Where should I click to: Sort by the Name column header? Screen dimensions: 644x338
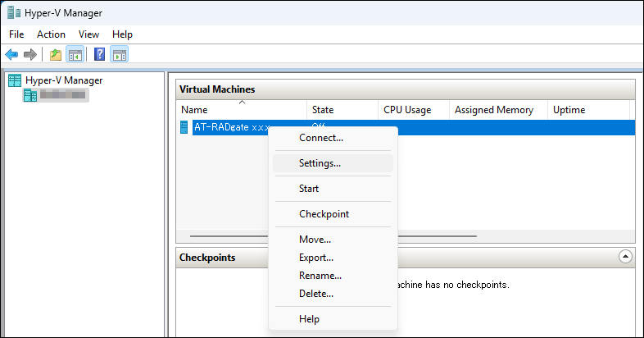(194, 110)
